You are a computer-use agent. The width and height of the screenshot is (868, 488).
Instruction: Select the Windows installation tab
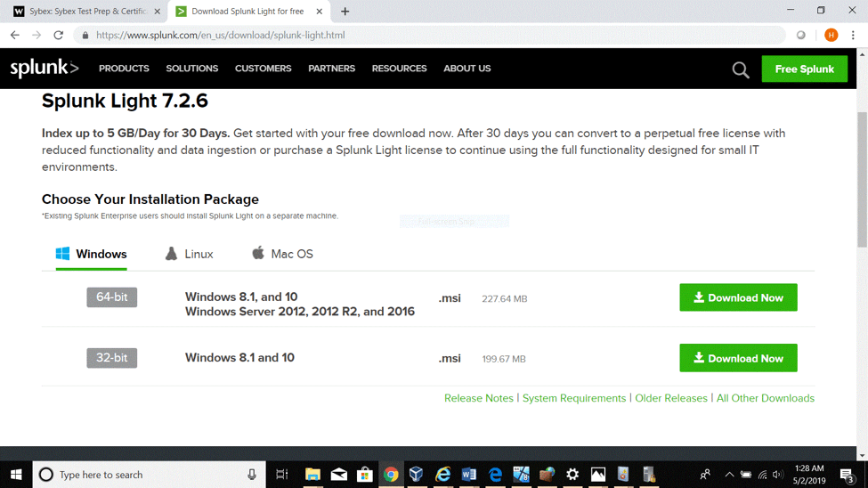click(x=92, y=255)
